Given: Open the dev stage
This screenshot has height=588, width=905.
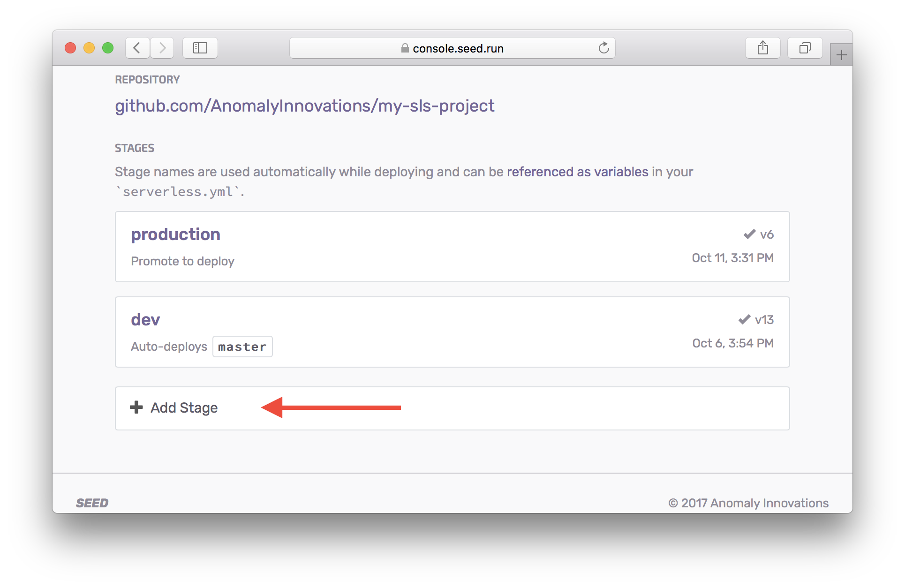Looking at the screenshot, I should (145, 320).
